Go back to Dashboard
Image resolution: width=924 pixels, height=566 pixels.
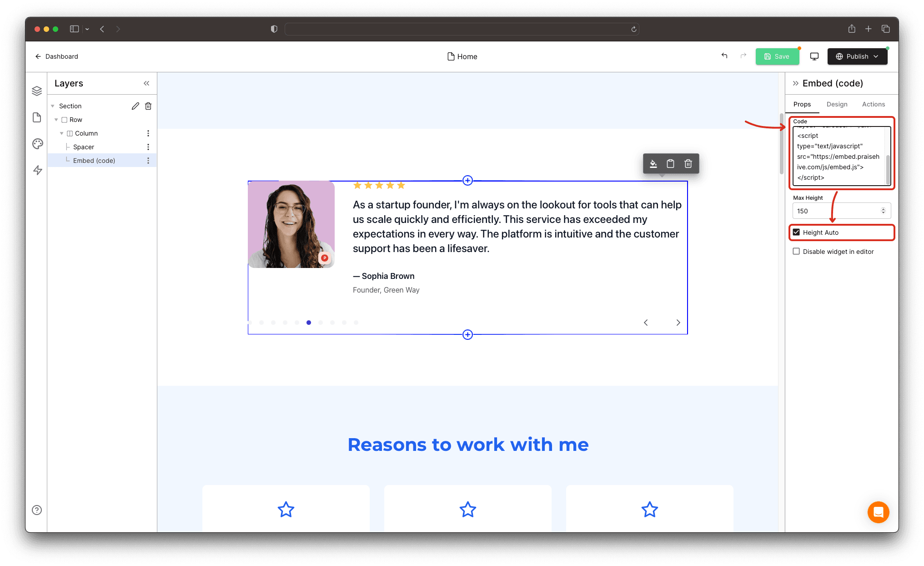click(57, 56)
